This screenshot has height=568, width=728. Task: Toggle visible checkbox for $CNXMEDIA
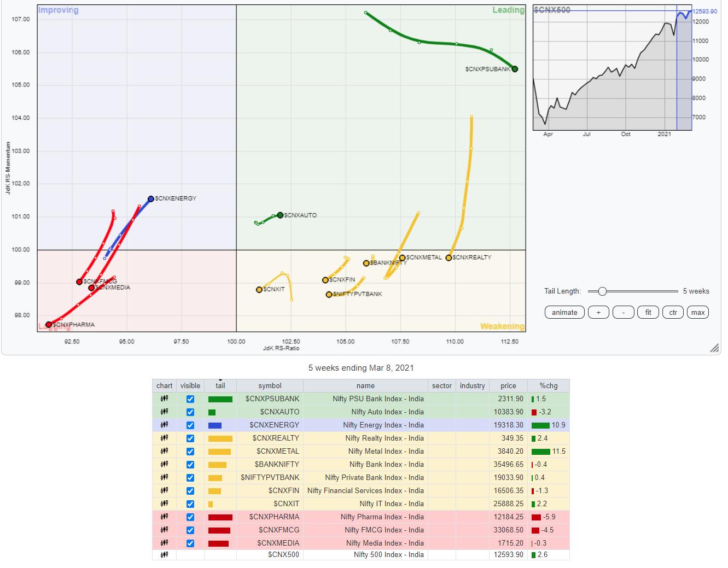pyautogui.click(x=190, y=543)
